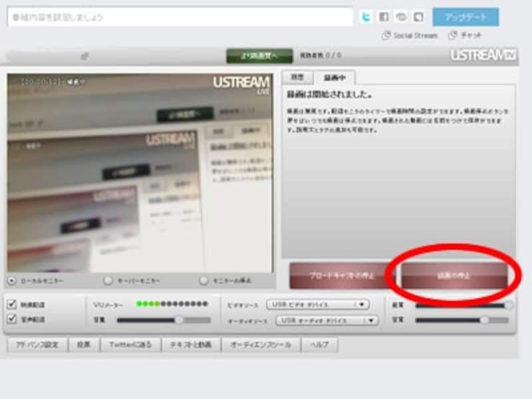
Task: Adjust the 音質 slider
Action: point(462,320)
